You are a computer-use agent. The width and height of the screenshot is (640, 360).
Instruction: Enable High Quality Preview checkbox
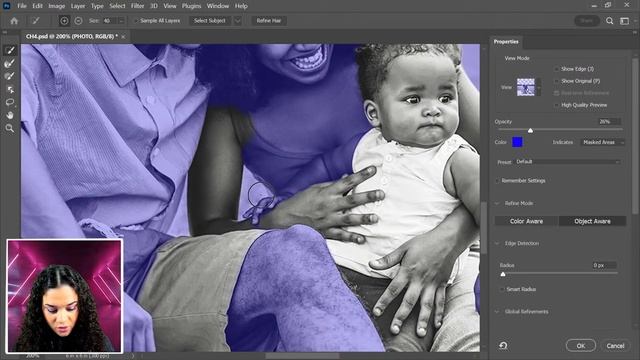point(556,105)
